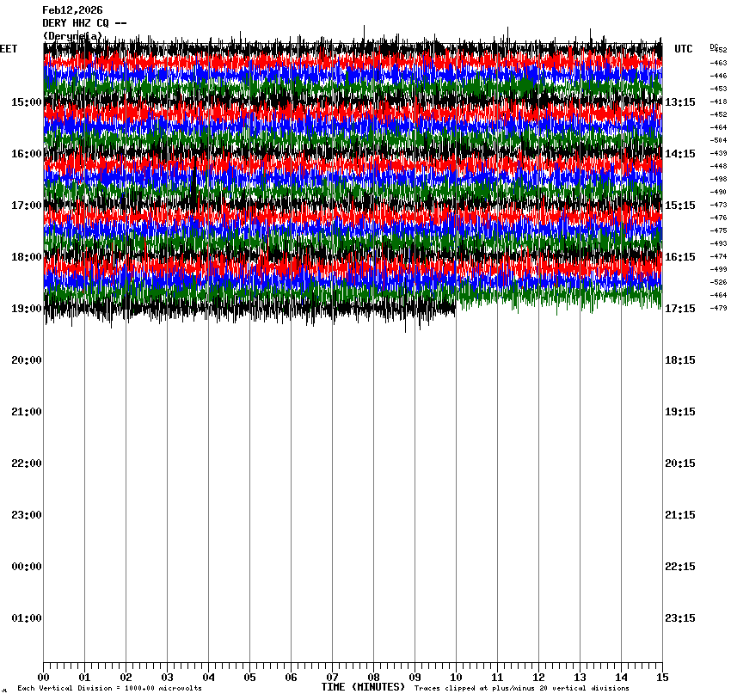Select the 19:00 EET time label
Image resolution: width=731 pixels, height=700 pixels.
tap(26, 309)
